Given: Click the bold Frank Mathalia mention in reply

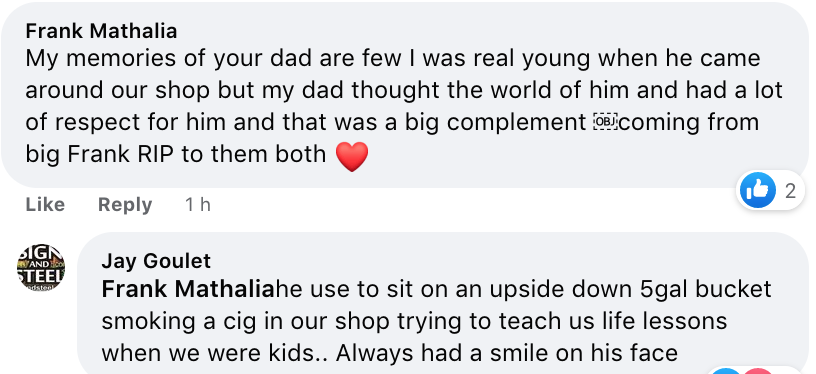Looking at the screenshot, I should (x=187, y=289).
